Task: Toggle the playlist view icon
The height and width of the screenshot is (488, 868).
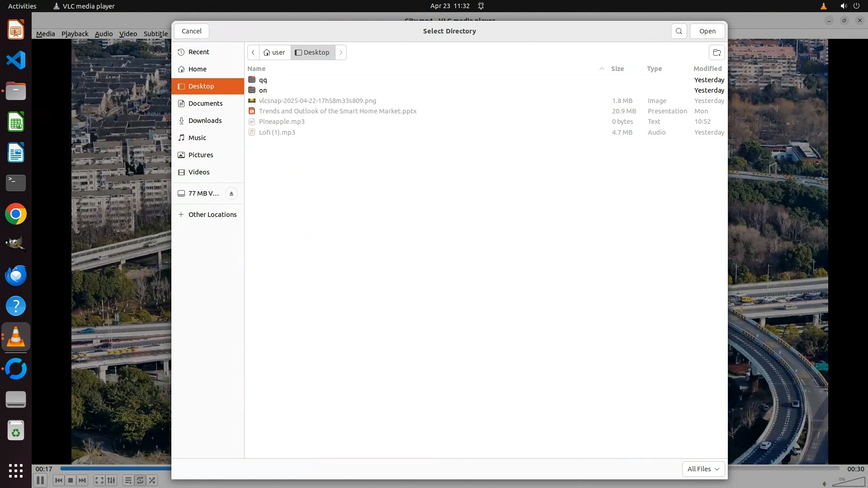Action: coord(128,480)
